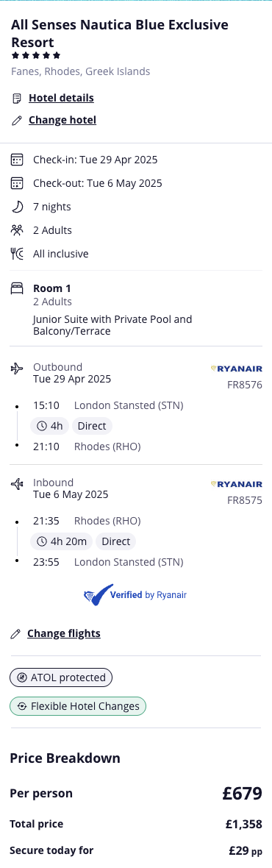Click the inbound flight plane icon
Viewport: 272px width, 868px height.
(x=17, y=484)
